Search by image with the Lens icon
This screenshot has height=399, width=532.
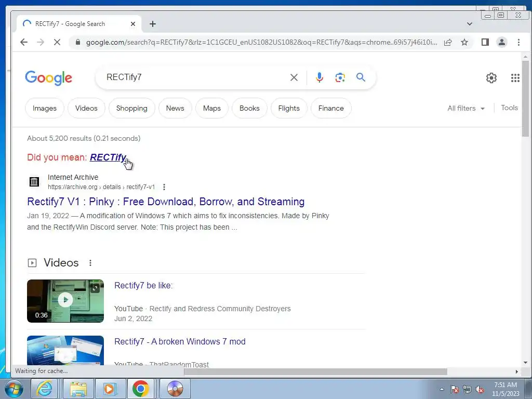[x=340, y=77]
